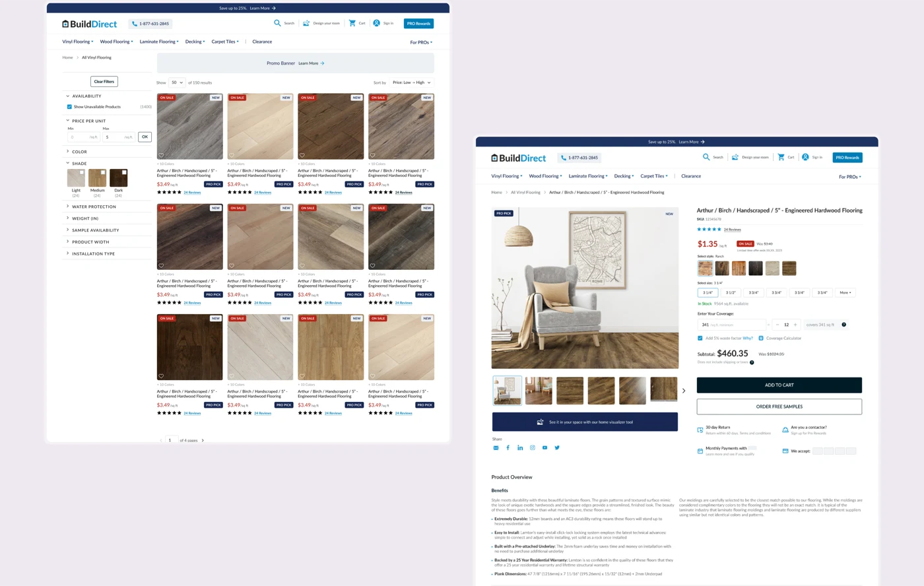Select the light beige style swatch
This screenshot has height=586, width=924.
[772, 268]
